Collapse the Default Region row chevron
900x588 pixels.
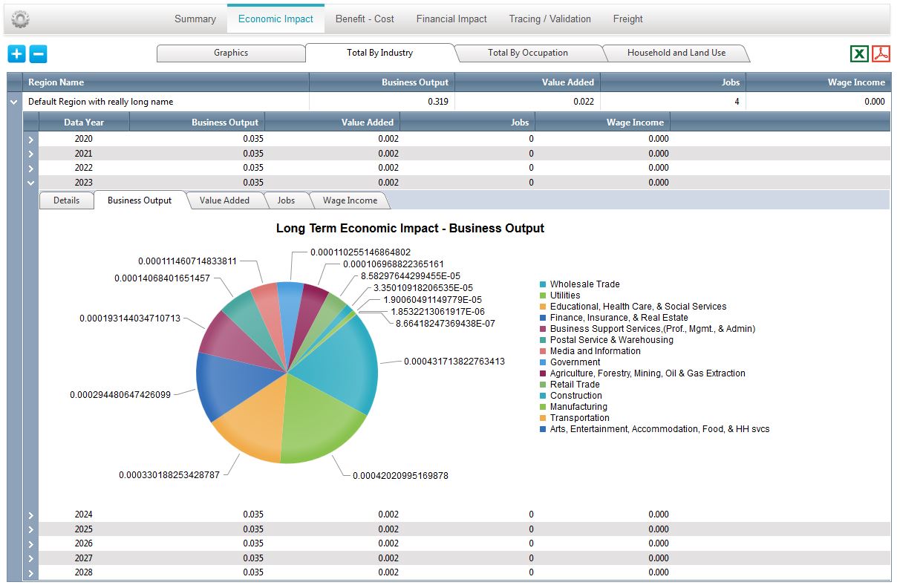point(13,102)
